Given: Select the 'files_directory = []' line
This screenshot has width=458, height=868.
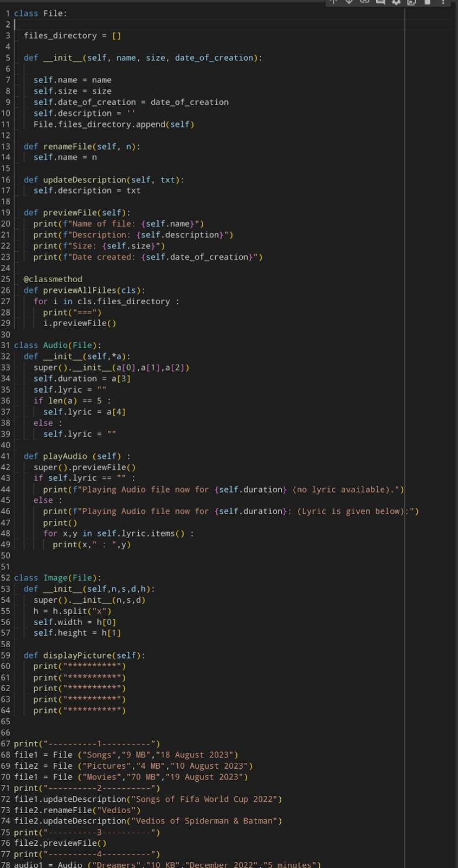Looking at the screenshot, I should pyautogui.click(x=73, y=35).
